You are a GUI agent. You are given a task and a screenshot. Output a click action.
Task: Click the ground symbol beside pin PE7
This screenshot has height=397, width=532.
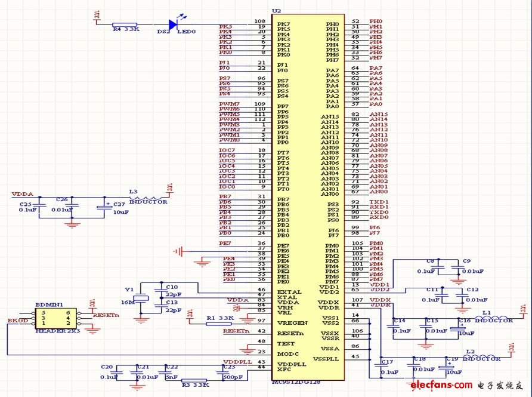click(x=177, y=251)
